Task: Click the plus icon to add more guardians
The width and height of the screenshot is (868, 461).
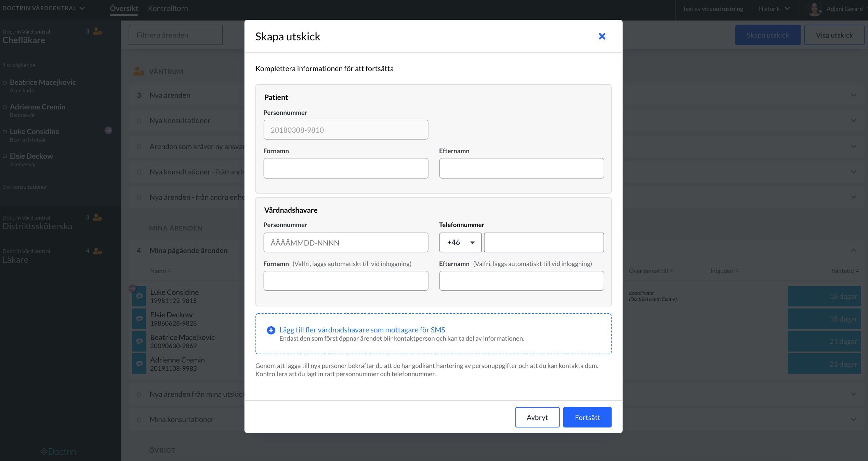Action: [271, 330]
